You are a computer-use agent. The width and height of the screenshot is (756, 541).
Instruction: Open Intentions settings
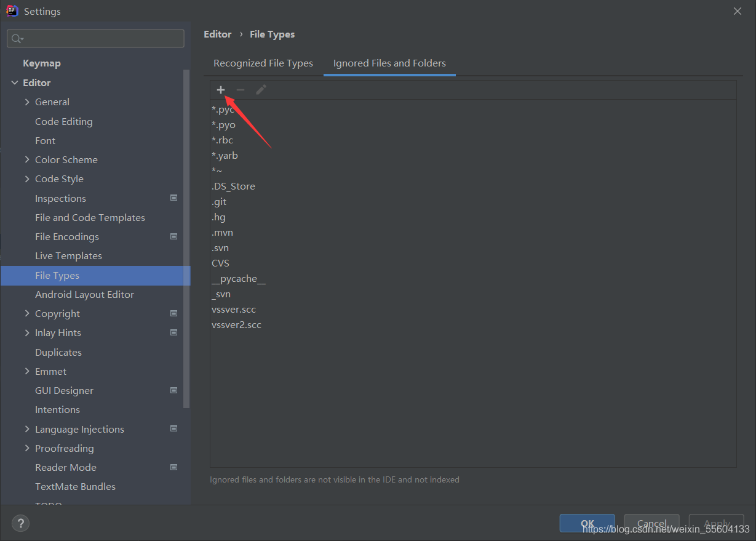pyautogui.click(x=58, y=409)
